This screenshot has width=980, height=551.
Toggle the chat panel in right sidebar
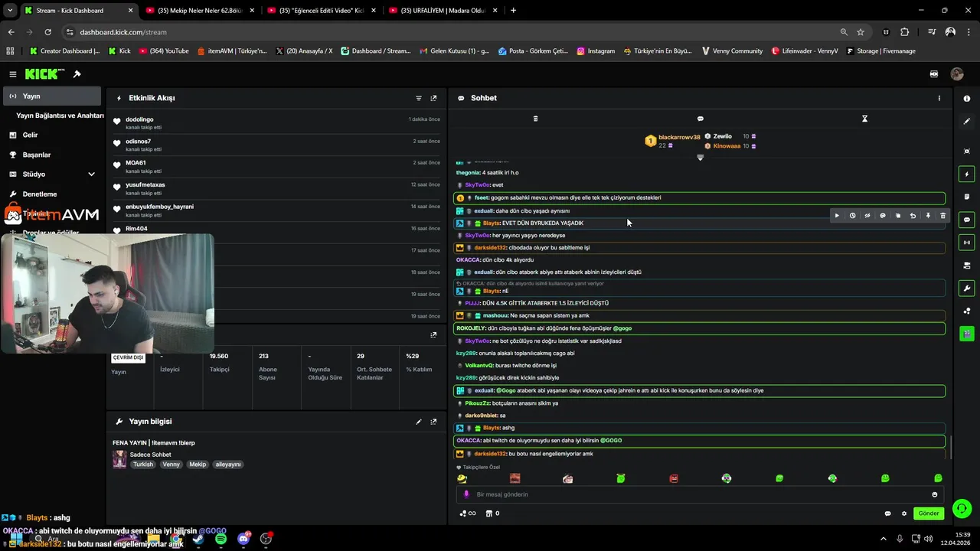(x=967, y=220)
